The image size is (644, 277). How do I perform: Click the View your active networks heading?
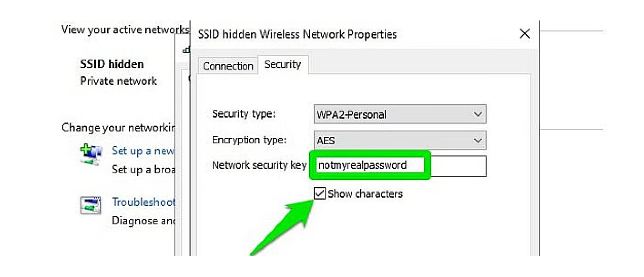(124, 30)
